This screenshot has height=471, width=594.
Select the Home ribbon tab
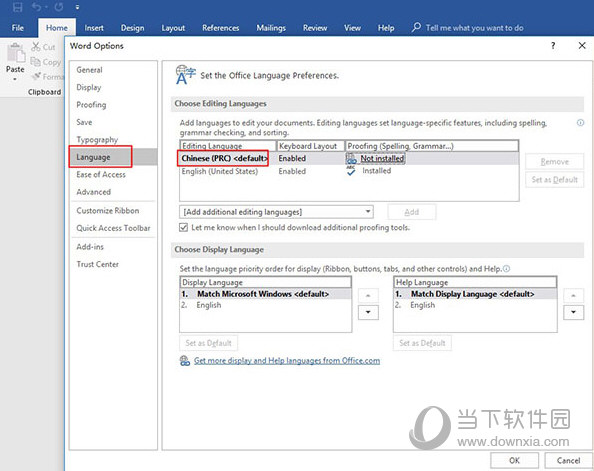pos(57,28)
